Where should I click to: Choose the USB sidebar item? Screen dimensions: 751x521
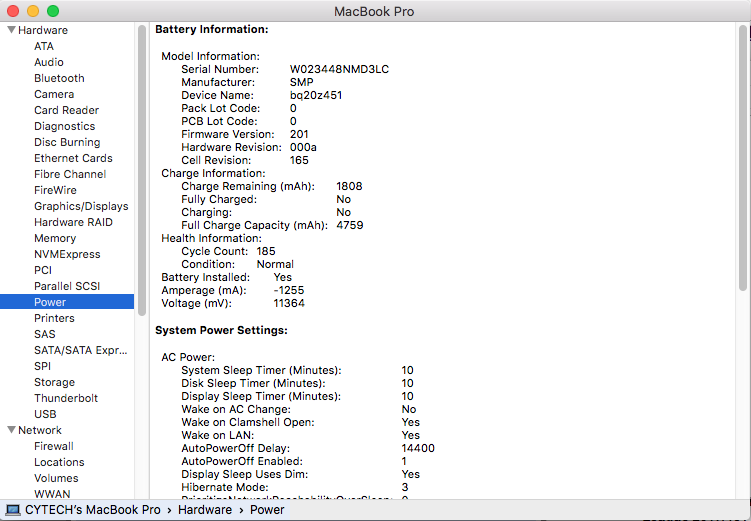click(x=45, y=414)
